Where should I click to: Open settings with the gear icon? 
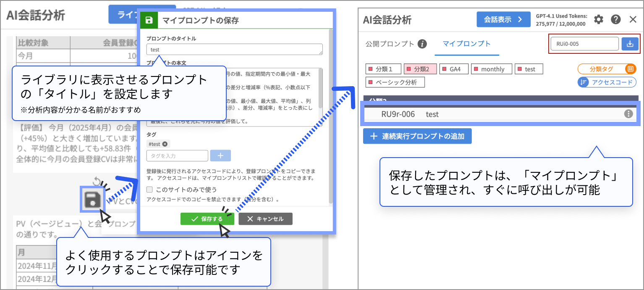(x=599, y=19)
